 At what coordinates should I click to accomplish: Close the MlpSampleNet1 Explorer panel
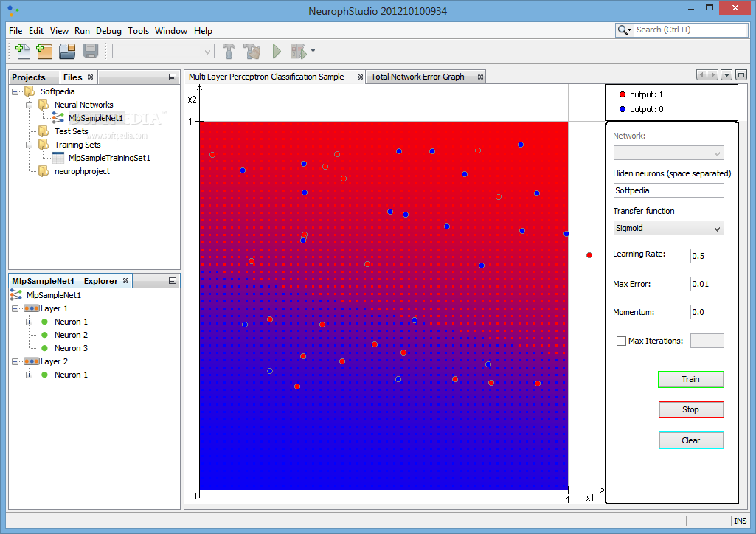coord(125,280)
